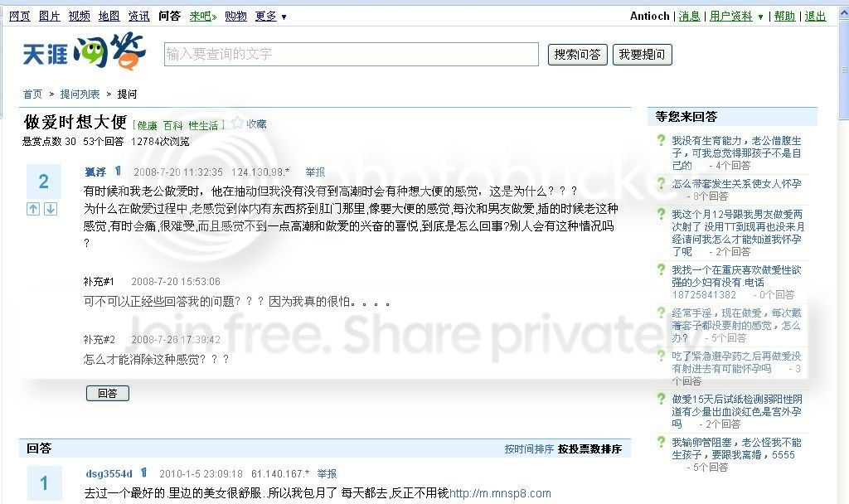Click the 回答 button below the question
Image resolution: width=849 pixels, height=504 pixels.
107,393
